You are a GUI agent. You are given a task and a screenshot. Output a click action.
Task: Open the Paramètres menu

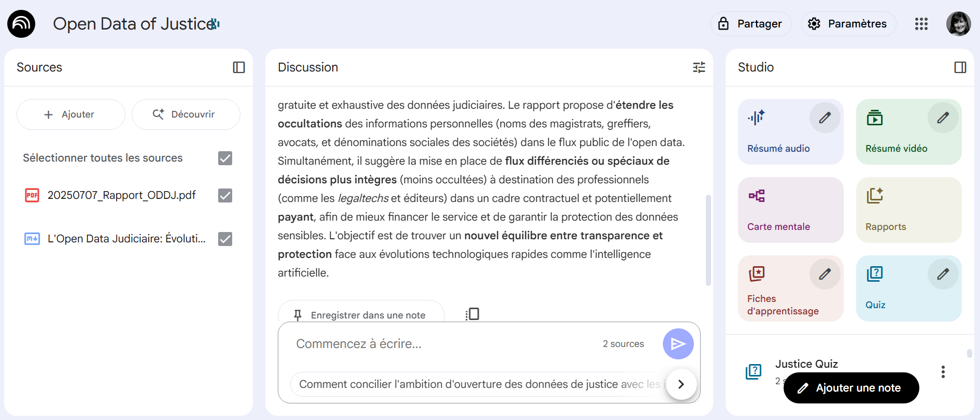pyautogui.click(x=848, y=24)
